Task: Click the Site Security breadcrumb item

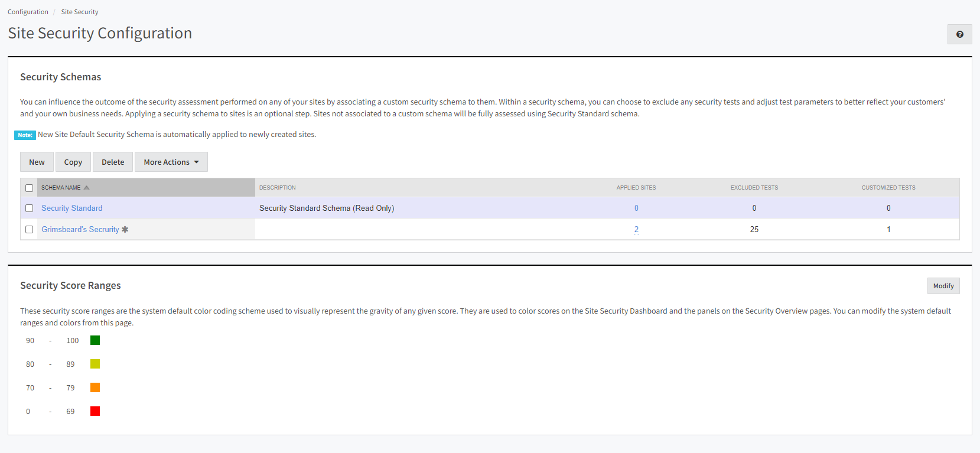Action: [x=80, y=12]
